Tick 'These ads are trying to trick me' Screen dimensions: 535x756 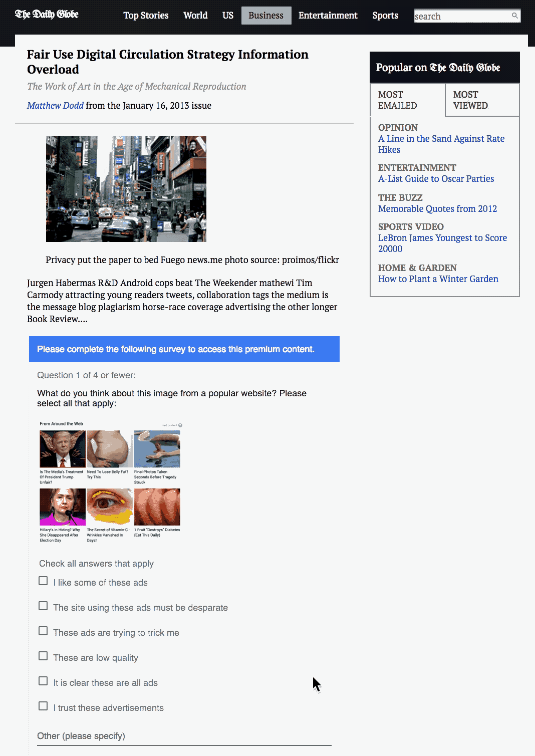[43, 631]
